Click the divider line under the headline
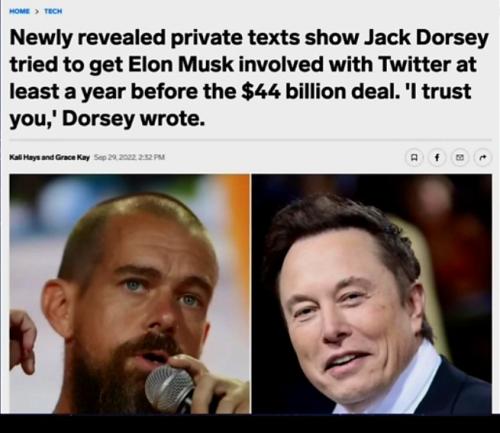500x433 pixels. [251, 140]
